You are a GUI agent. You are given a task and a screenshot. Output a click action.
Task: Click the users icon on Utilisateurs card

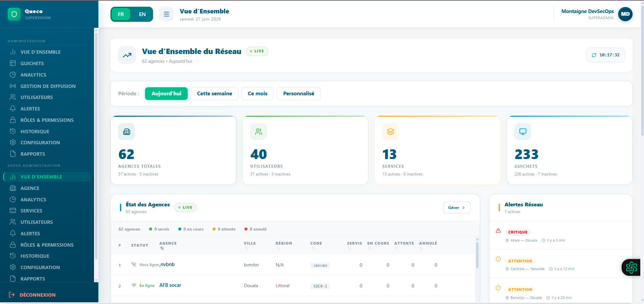tap(259, 132)
